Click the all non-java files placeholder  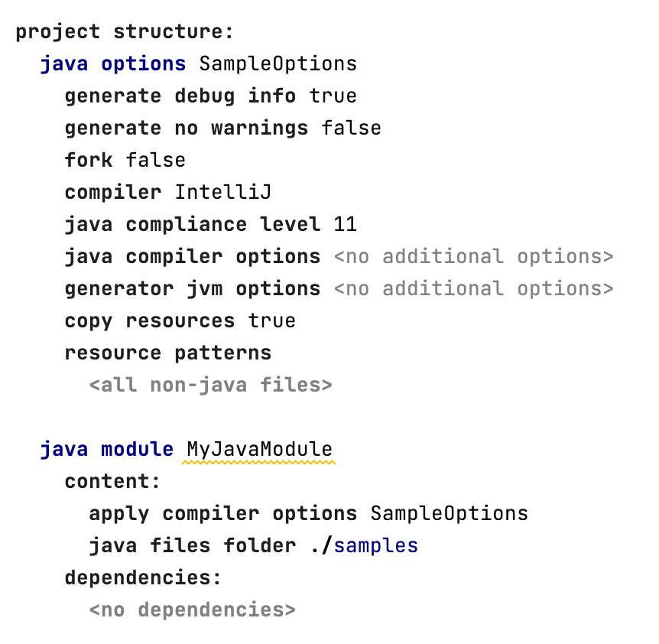click(x=210, y=385)
